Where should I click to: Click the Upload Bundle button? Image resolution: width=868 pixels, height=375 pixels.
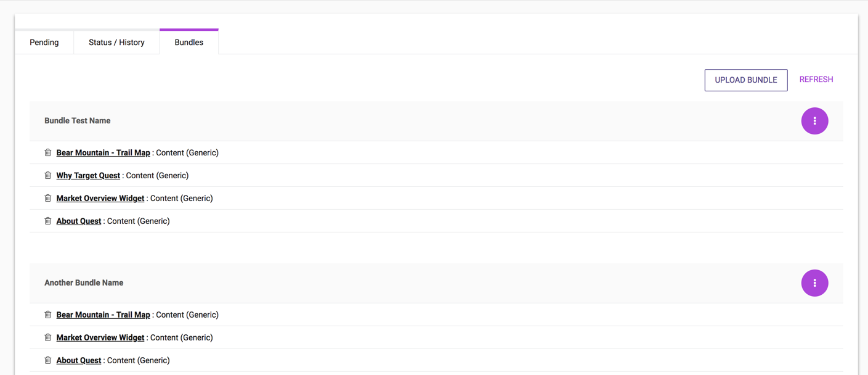tap(745, 80)
